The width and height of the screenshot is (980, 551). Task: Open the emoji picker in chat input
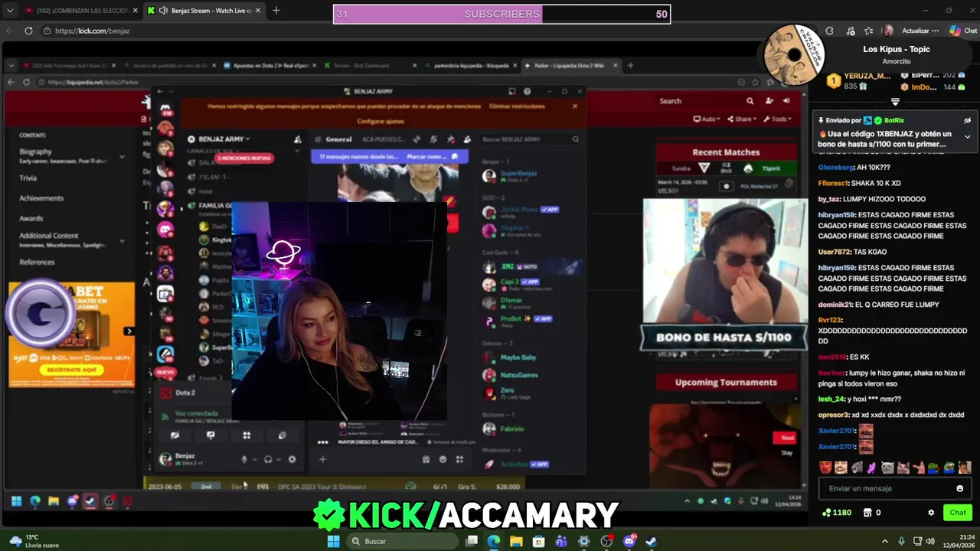(x=959, y=488)
